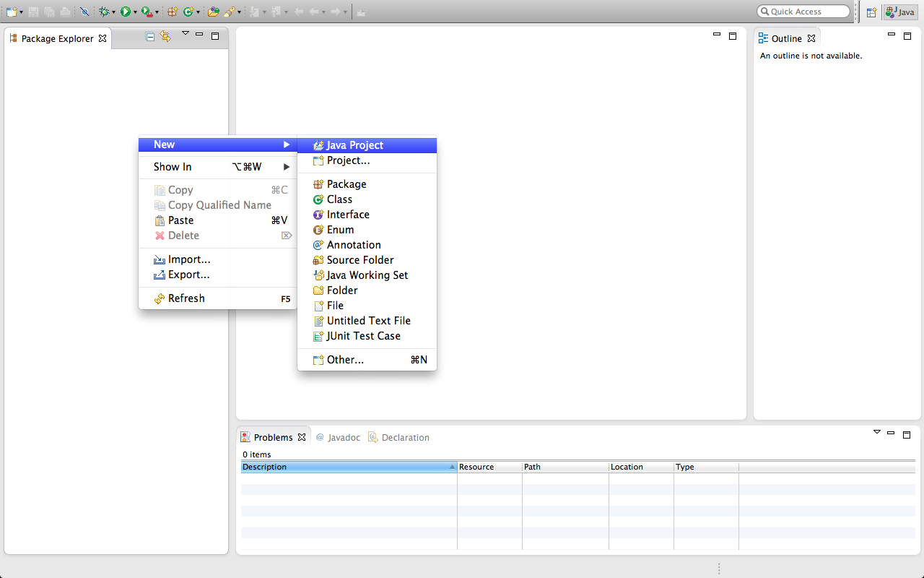
Task: Select the Java perspective button
Action: click(899, 12)
